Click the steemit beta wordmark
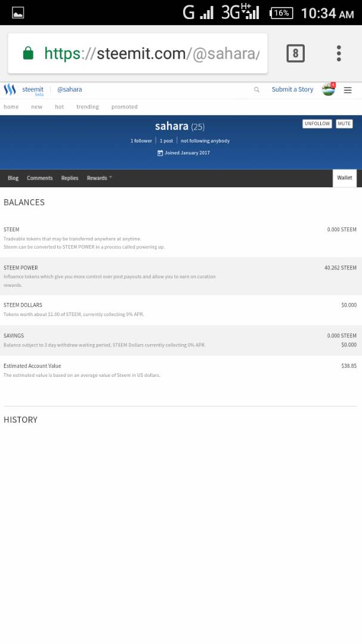Viewport: 362px width, 644px height. point(33,91)
